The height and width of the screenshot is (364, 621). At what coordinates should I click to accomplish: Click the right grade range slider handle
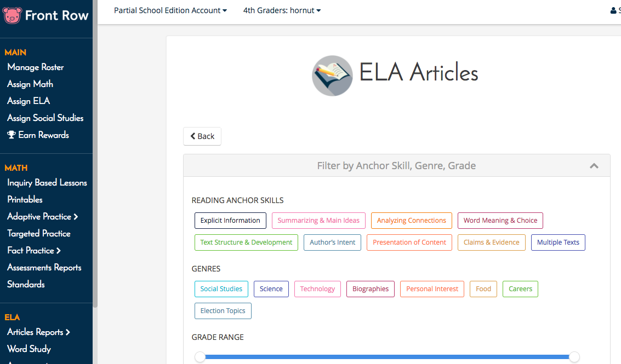point(574,357)
